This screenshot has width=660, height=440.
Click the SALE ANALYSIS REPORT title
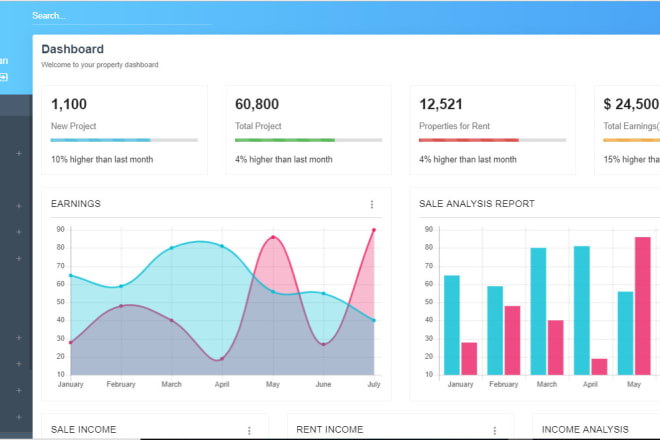[x=476, y=204]
